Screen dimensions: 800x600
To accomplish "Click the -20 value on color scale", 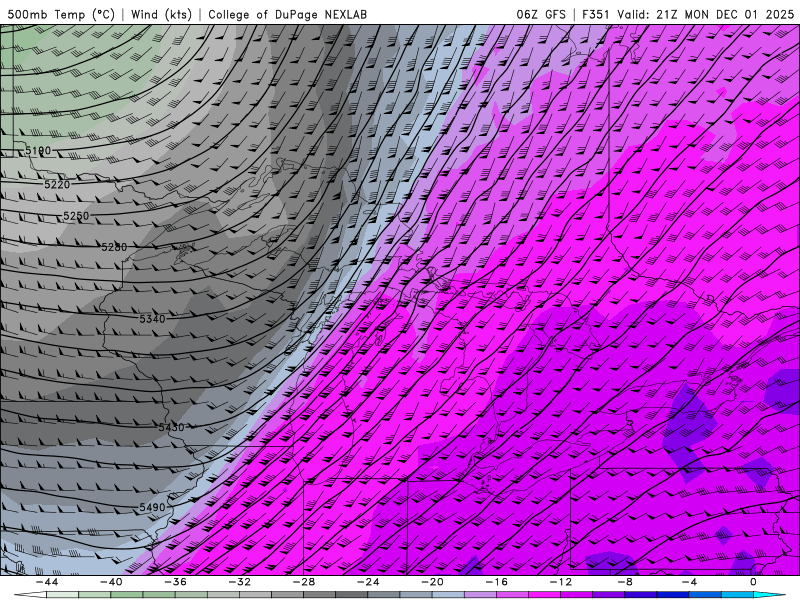I will (x=432, y=582).
